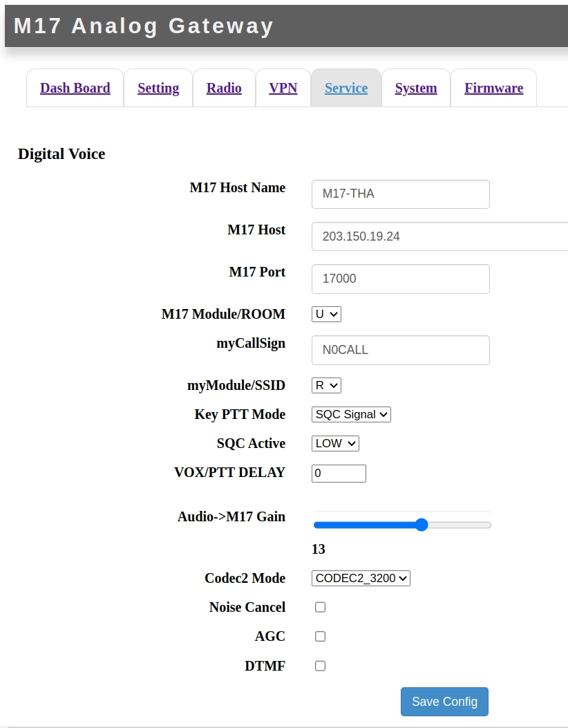Image resolution: width=568 pixels, height=728 pixels.
Task: Open the Dash Board tab
Action: tap(75, 88)
